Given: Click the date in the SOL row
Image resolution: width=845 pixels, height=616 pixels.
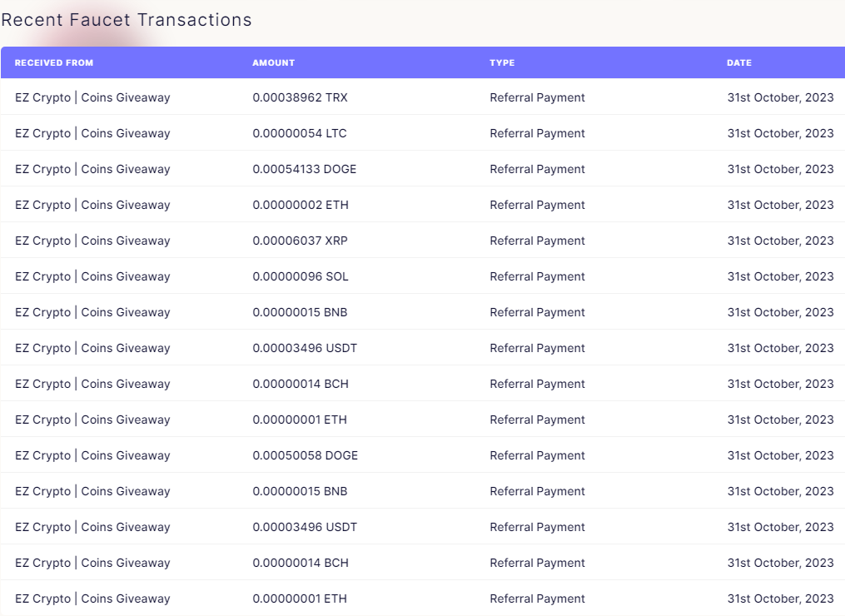Looking at the screenshot, I should pyautogui.click(x=780, y=276).
